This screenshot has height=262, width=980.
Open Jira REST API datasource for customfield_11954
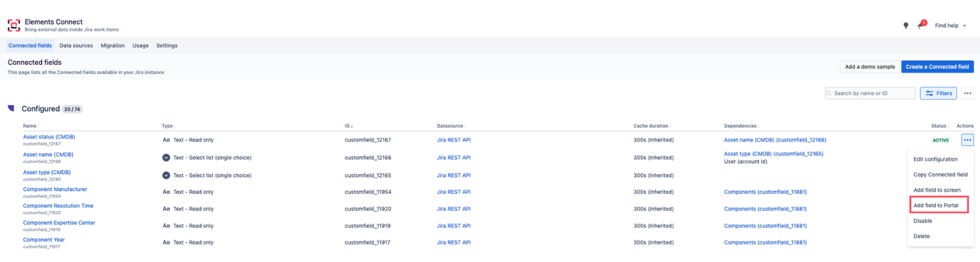coord(454,192)
